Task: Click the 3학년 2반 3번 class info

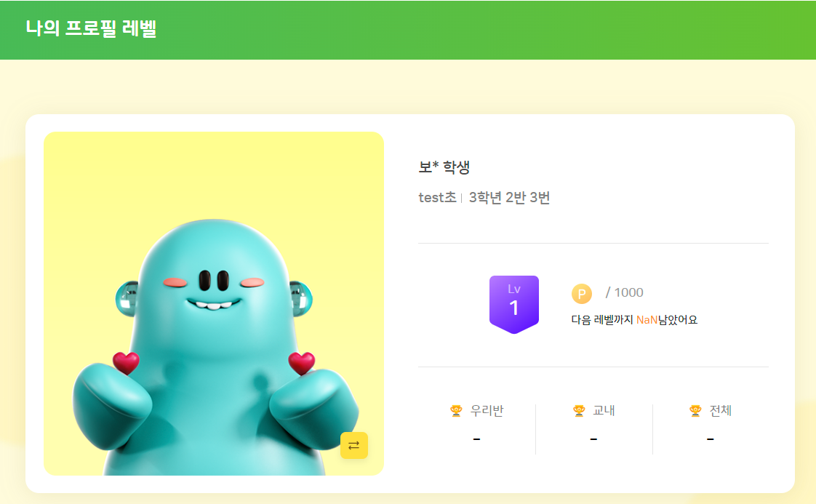Action: tap(510, 197)
